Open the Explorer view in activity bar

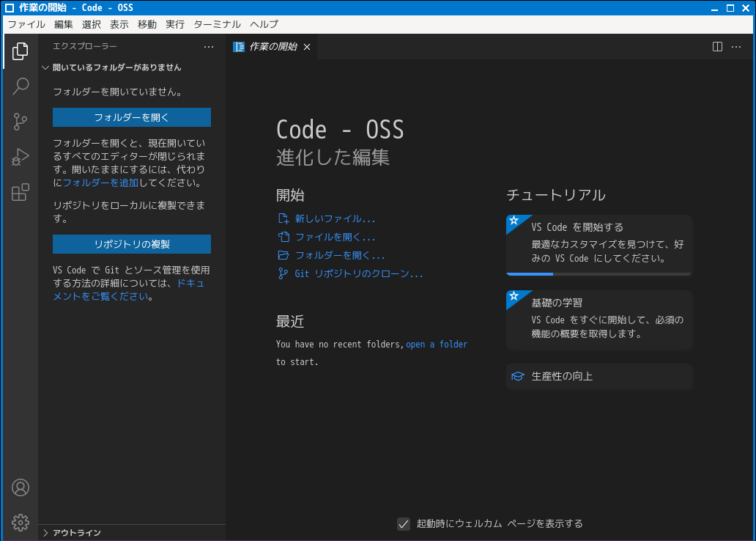click(21, 51)
